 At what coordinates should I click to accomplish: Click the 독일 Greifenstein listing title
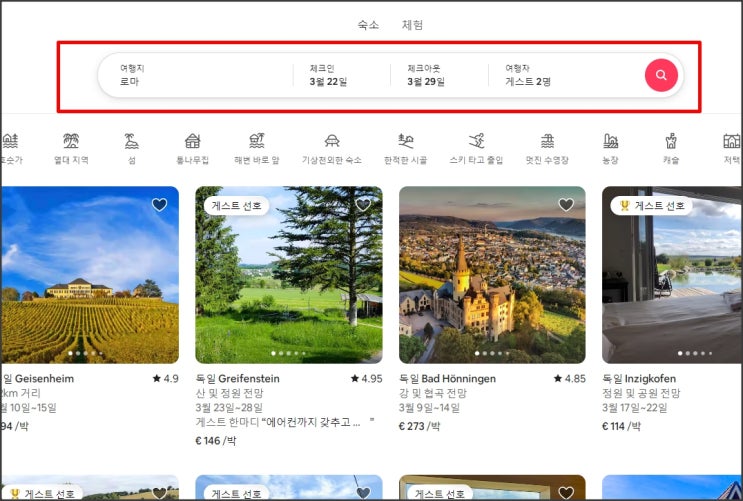coord(237,379)
